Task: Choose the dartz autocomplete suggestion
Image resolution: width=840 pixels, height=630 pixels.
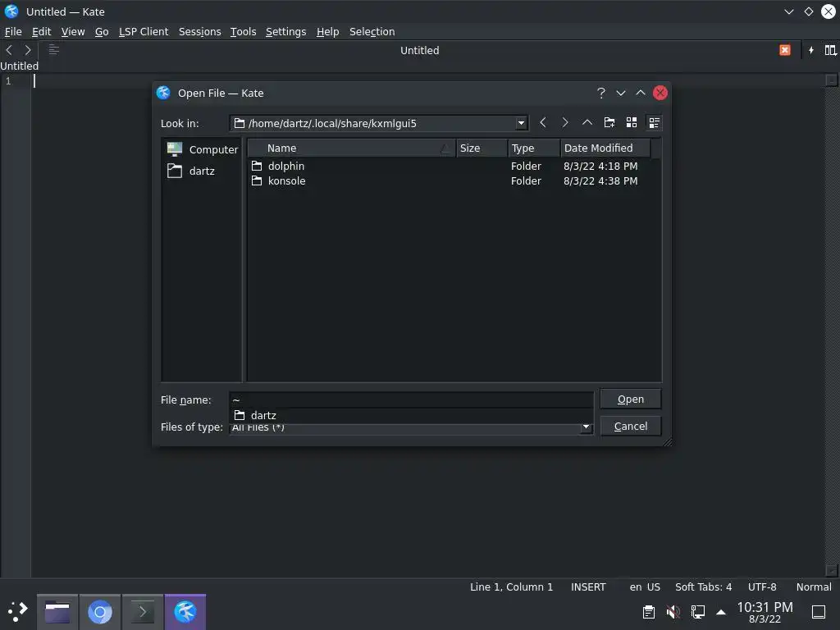Action: click(412, 415)
